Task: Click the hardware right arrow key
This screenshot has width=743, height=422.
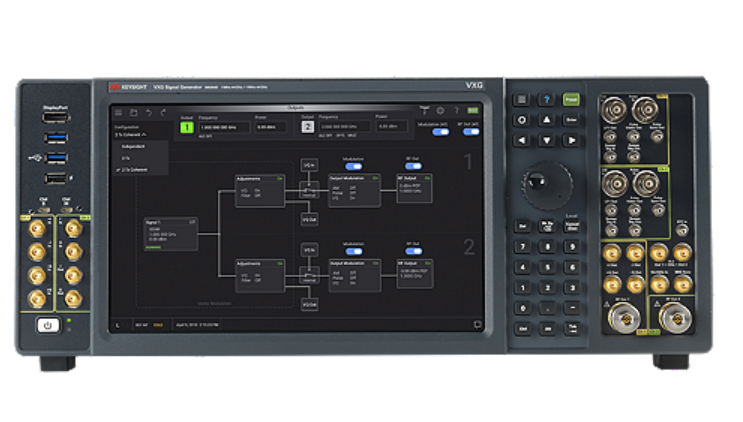Action: point(571,141)
